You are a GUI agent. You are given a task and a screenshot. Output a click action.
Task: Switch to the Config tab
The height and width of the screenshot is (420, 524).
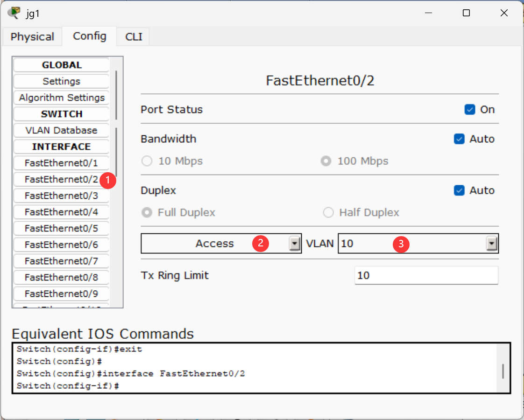point(90,36)
